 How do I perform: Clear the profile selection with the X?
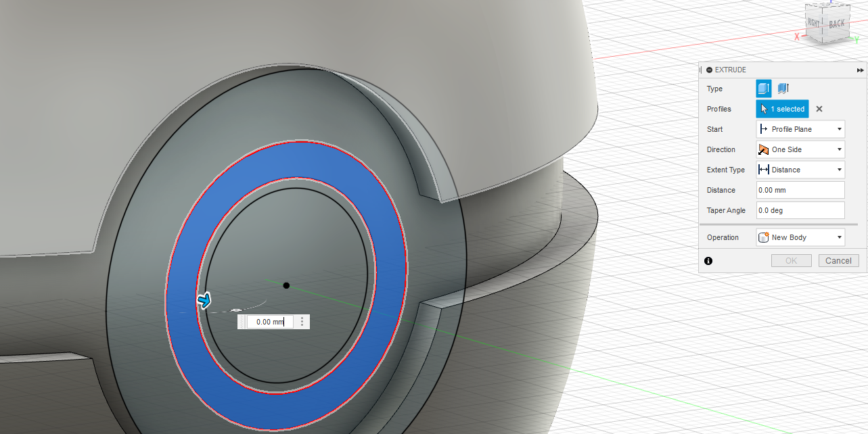tap(819, 109)
